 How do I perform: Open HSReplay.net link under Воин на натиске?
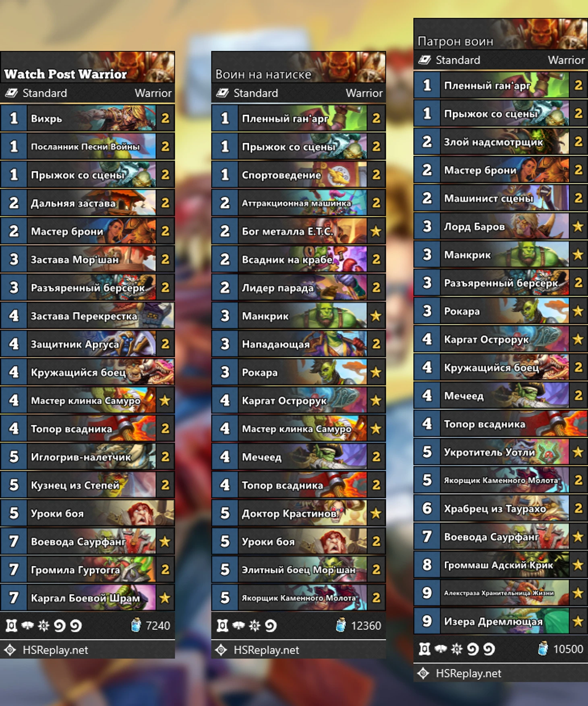point(266,650)
